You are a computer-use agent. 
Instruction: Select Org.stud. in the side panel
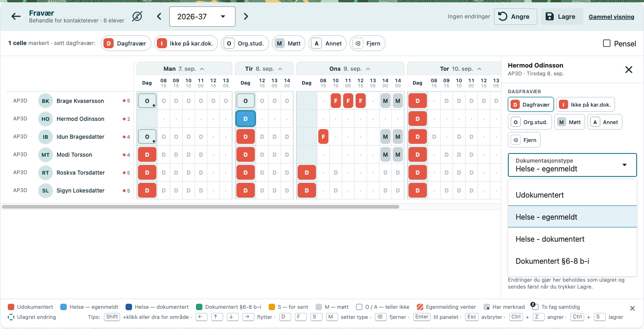(x=530, y=122)
